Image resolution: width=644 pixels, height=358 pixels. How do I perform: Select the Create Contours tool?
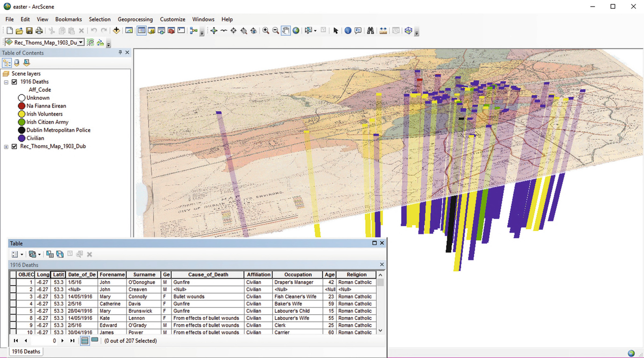pyautogui.click(x=91, y=42)
